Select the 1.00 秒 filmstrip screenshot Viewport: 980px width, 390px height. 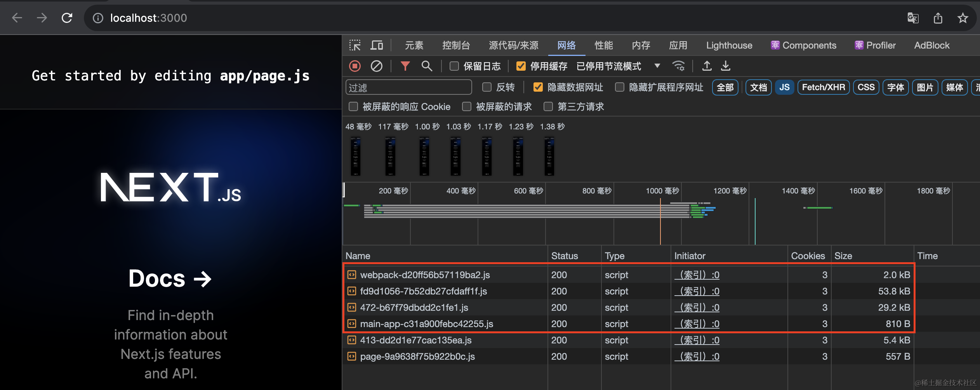click(x=424, y=156)
